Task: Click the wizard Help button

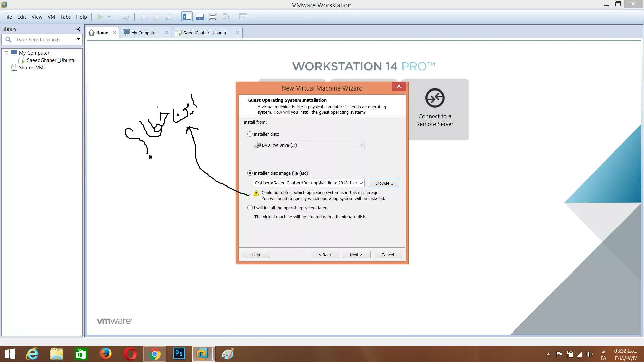Action: point(256,255)
